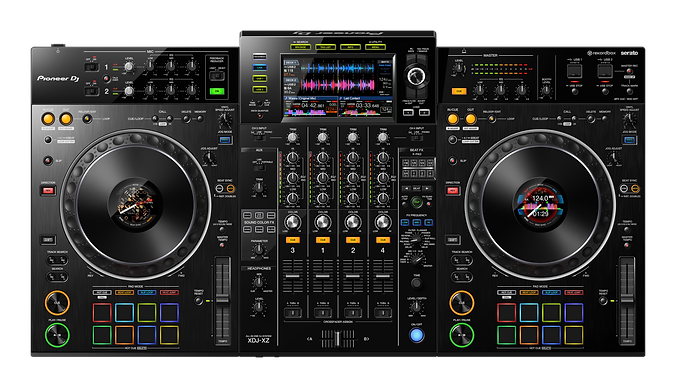Select BEAT JUMP pad mode on left deck
Viewport: 676px width, 388px height.
pyautogui.click(x=169, y=293)
